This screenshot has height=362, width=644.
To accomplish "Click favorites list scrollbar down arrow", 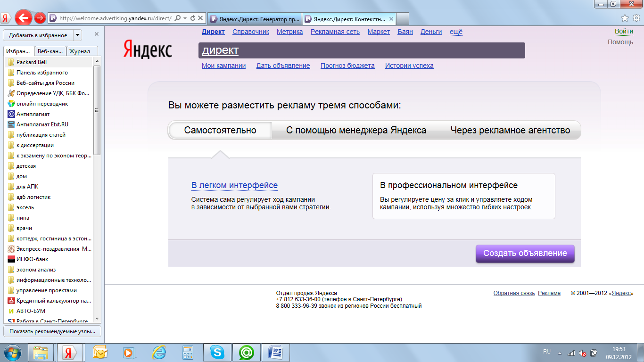I will [x=97, y=319].
